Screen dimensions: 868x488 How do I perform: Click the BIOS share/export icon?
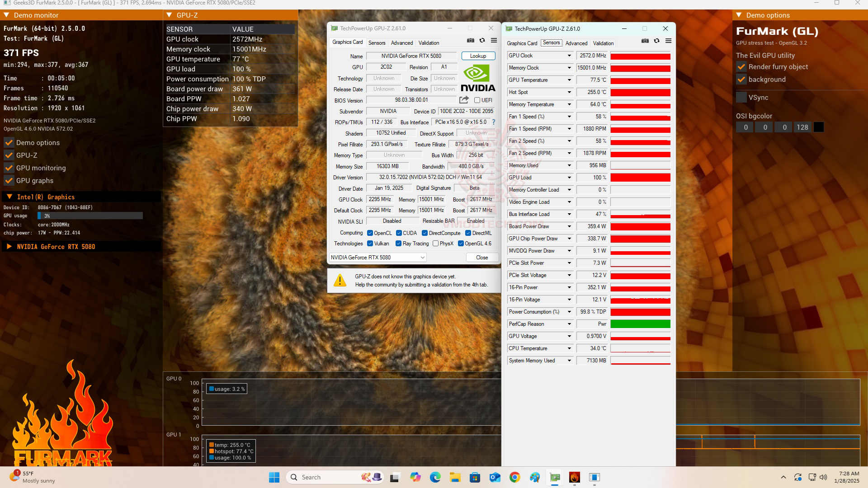point(464,100)
